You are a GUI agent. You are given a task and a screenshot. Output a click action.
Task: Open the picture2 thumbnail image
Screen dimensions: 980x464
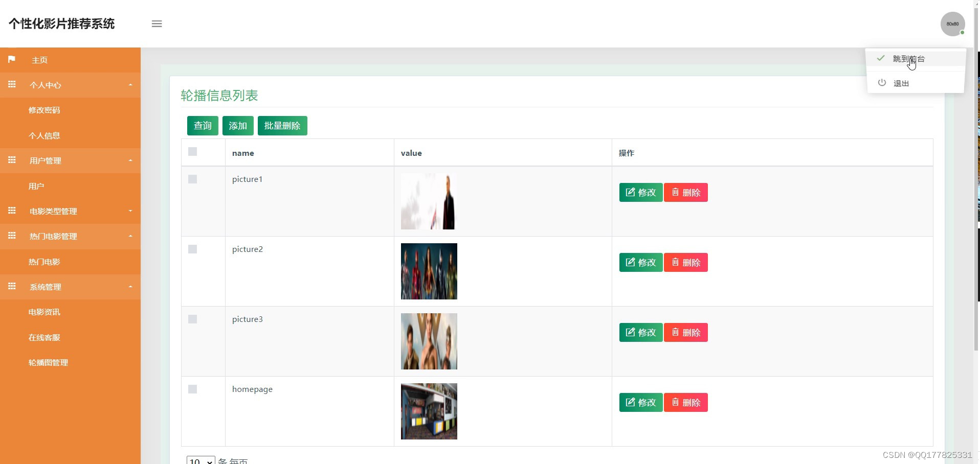(429, 271)
